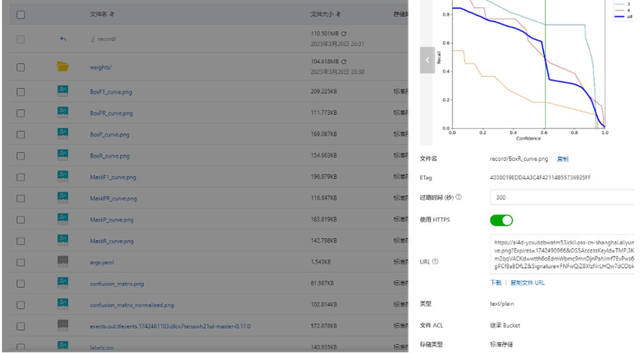Refresh the 110.501MB folder size

(x=343, y=34)
